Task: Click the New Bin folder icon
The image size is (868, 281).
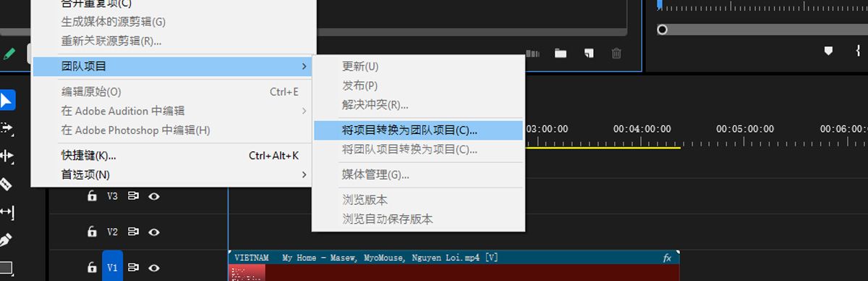Action: (x=561, y=53)
